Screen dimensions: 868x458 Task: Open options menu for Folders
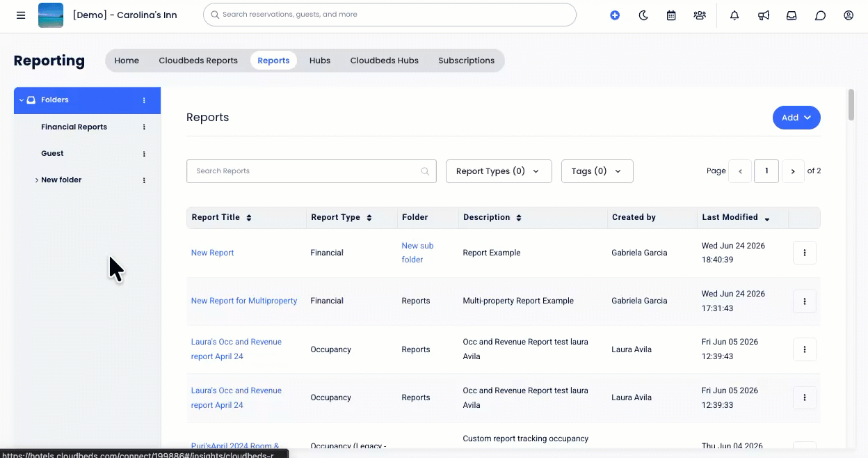click(144, 100)
